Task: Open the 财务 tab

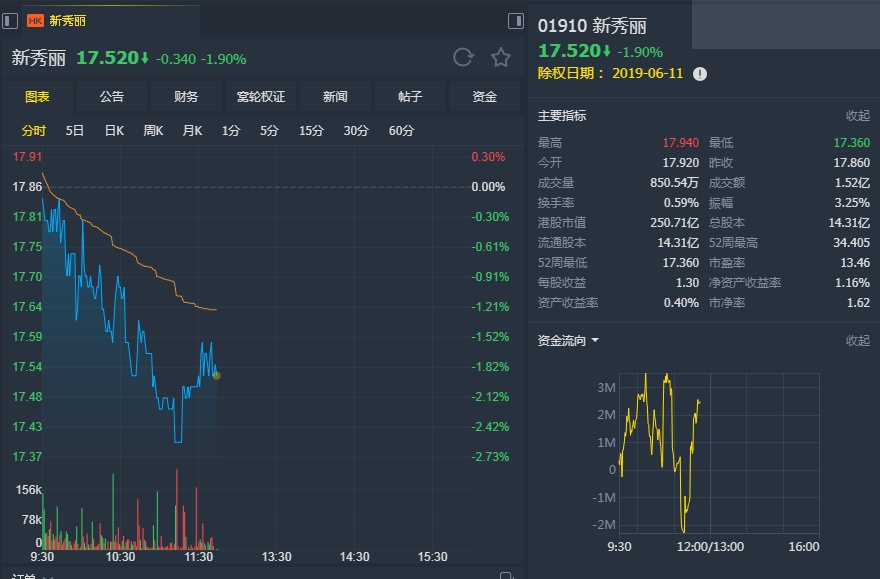Action: point(186,97)
